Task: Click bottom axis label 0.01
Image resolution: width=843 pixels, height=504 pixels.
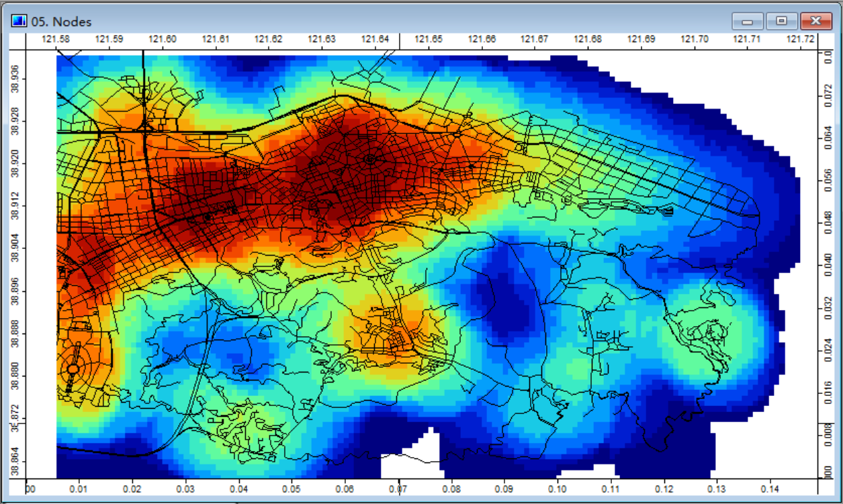Action: pos(79,491)
